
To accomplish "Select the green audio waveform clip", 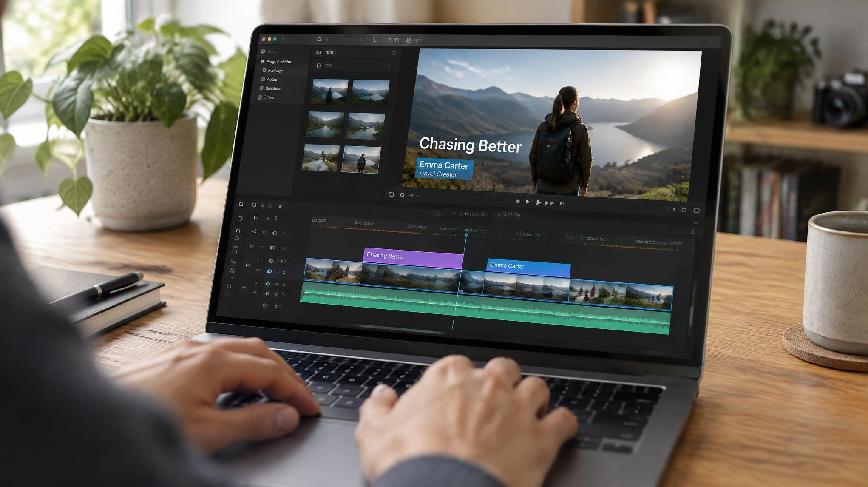I will 485,308.
